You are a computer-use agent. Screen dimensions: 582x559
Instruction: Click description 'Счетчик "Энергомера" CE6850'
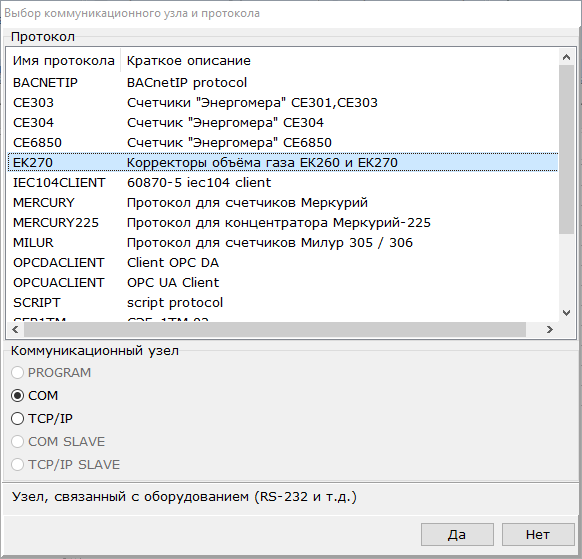click(x=229, y=143)
